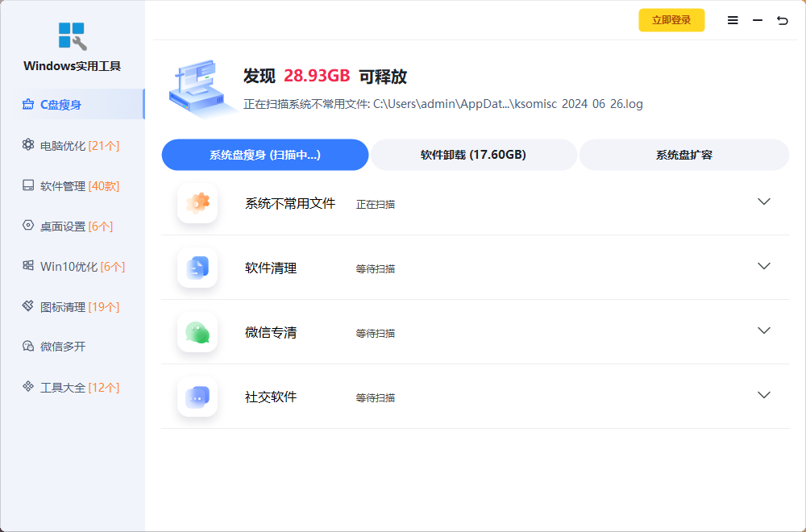Image resolution: width=806 pixels, height=532 pixels.
Task: Open 软件管理 [40款] sidebar item
Action: (x=73, y=185)
